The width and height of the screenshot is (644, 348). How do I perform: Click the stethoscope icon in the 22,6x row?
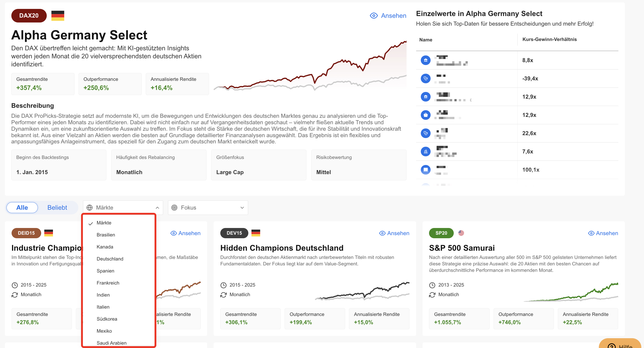tap(425, 133)
